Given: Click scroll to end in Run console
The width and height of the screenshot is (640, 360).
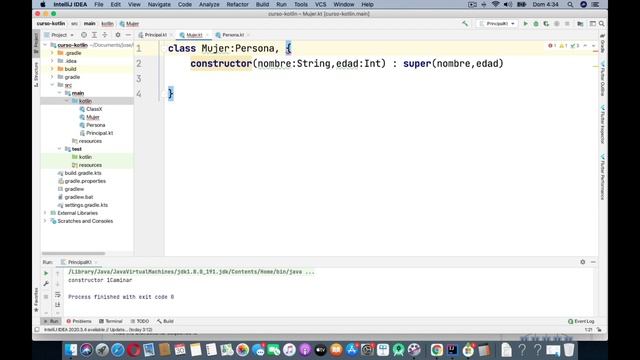Looking at the screenshot, I should tap(58, 305).
